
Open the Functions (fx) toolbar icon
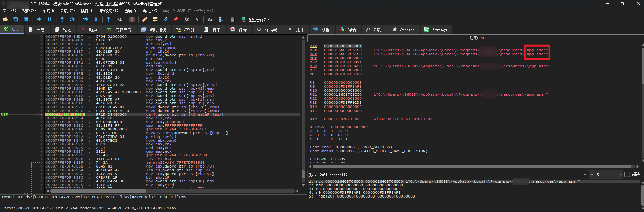click(x=186, y=19)
